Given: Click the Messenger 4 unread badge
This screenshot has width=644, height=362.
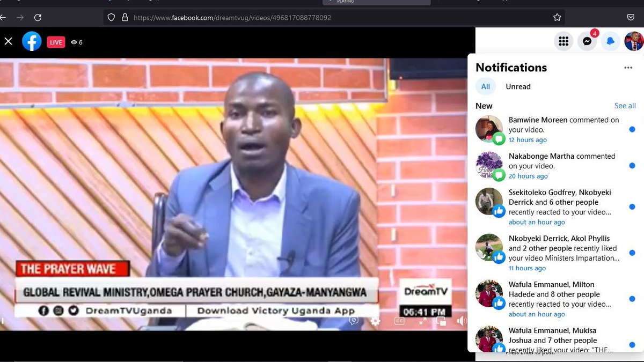Looking at the screenshot, I should (595, 33).
